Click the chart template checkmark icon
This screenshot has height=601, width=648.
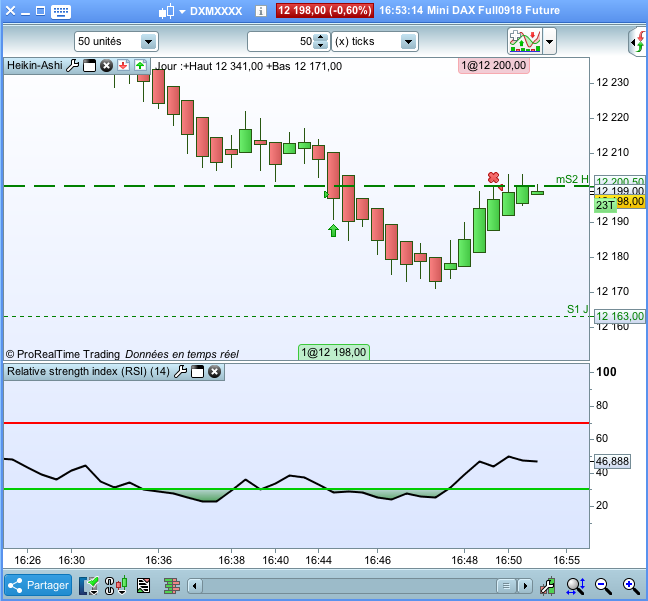pos(88,586)
